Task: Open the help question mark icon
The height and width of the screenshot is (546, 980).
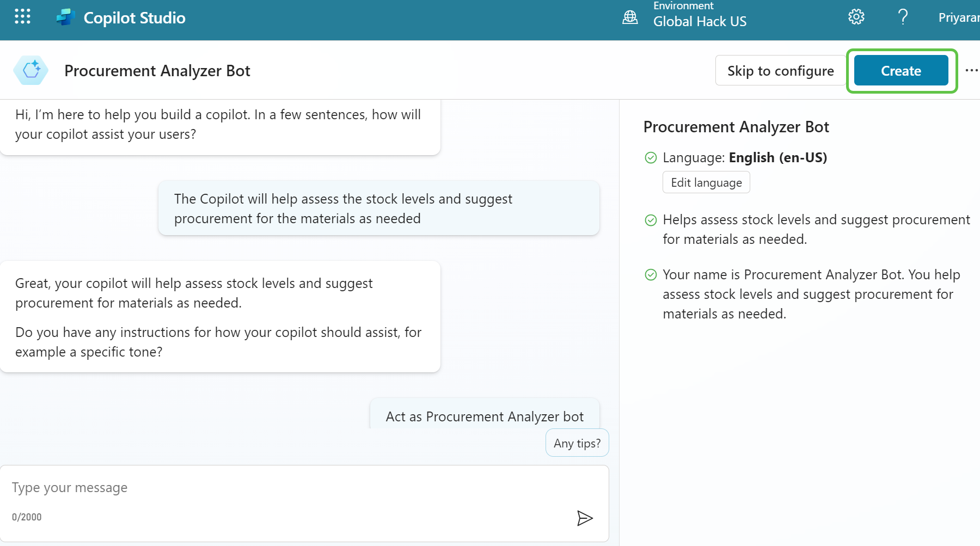Action: [903, 17]
